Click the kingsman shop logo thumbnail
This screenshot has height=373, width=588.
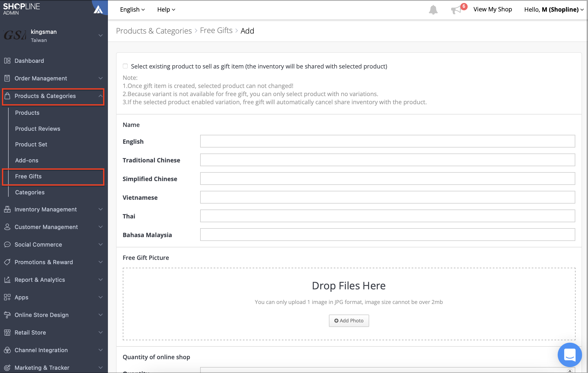click(15, 35)
